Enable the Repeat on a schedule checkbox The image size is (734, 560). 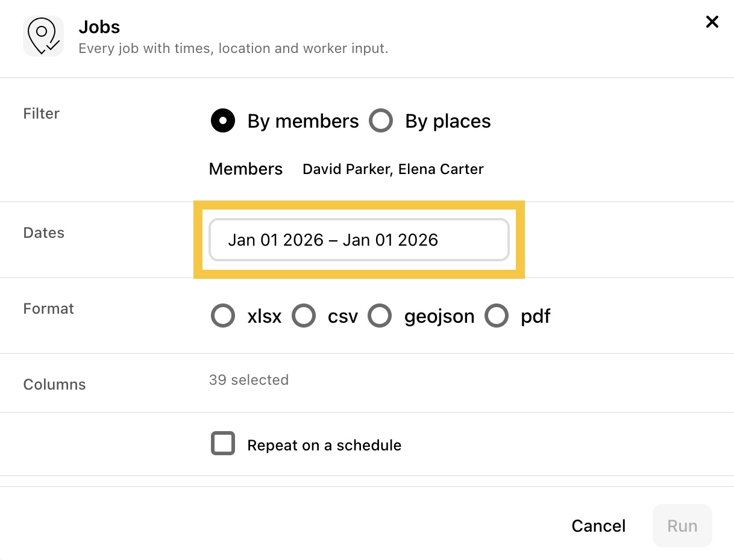point(223,443)
